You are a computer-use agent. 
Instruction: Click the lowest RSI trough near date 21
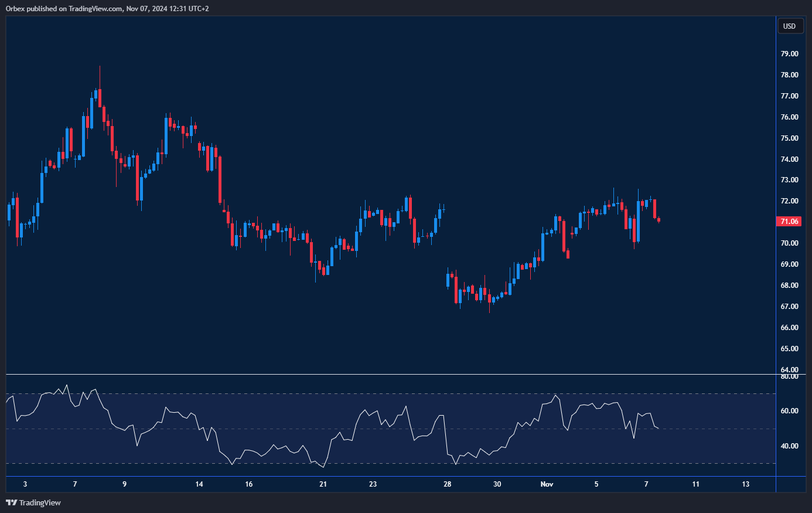click(x=323, y=467)
